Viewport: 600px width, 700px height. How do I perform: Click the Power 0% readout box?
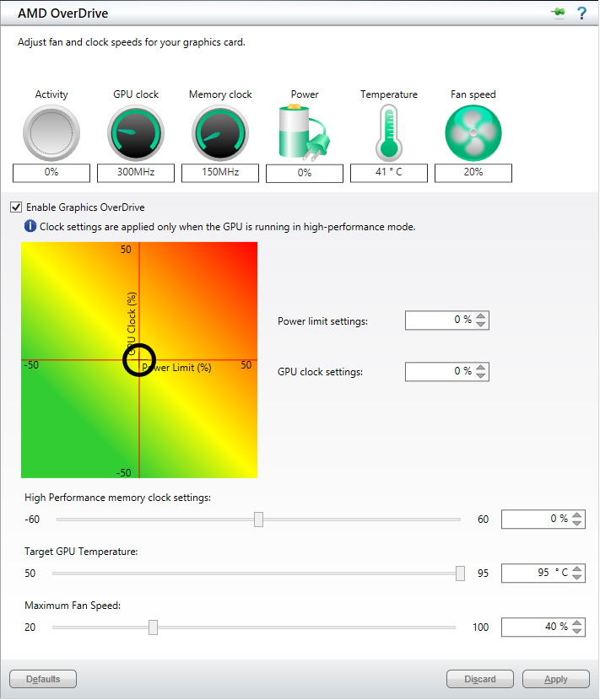click(305, 174)
